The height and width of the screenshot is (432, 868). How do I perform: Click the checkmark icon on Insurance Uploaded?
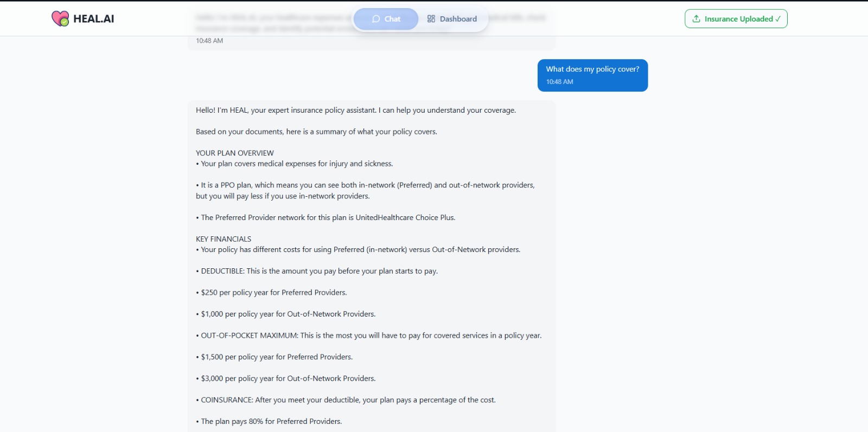pos(778,19)
